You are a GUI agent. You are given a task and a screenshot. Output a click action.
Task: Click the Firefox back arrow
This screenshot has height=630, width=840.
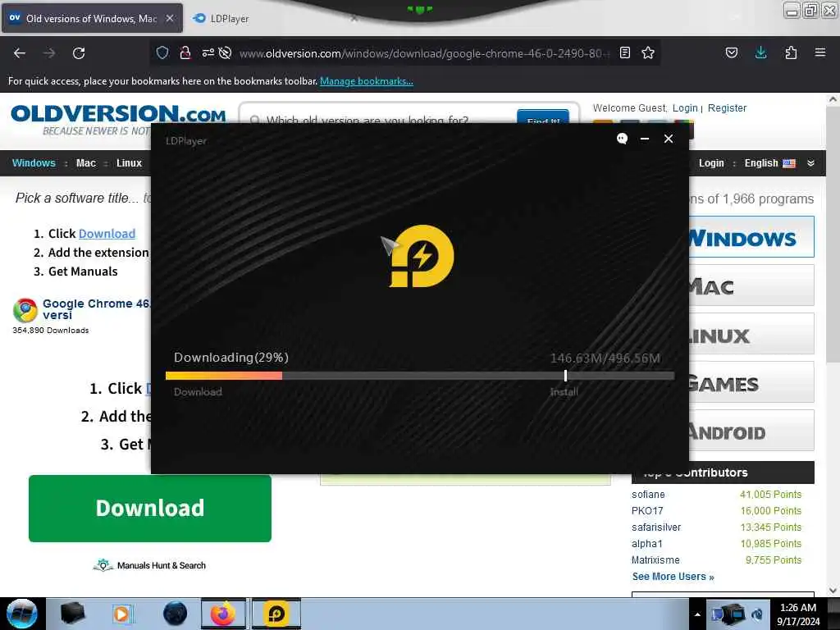coord(20,53)
